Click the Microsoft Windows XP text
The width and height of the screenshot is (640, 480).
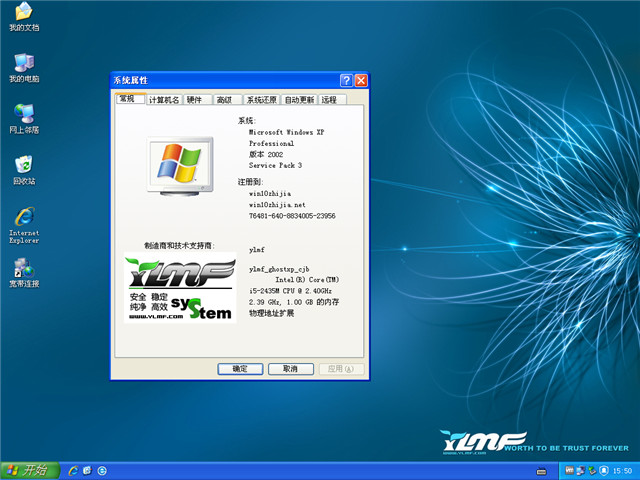coord(287,132)
